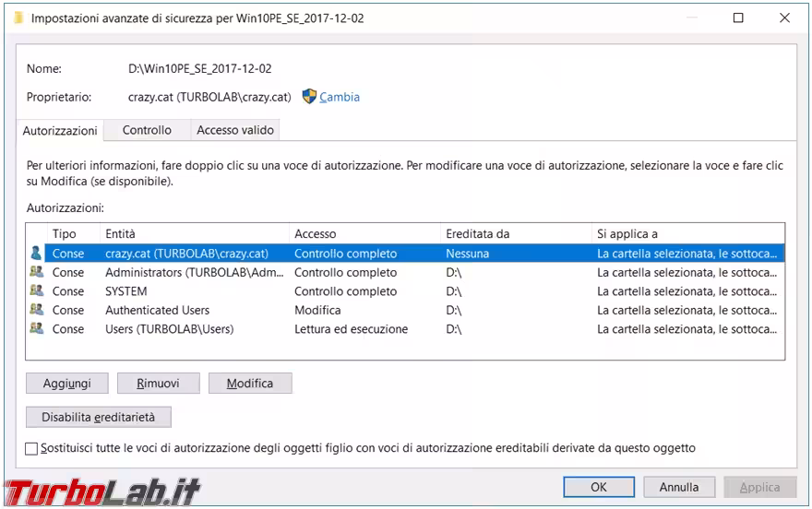Click the Authenticated Users group icon
Viewport: 812px width, 509px height.
(36, 310)
